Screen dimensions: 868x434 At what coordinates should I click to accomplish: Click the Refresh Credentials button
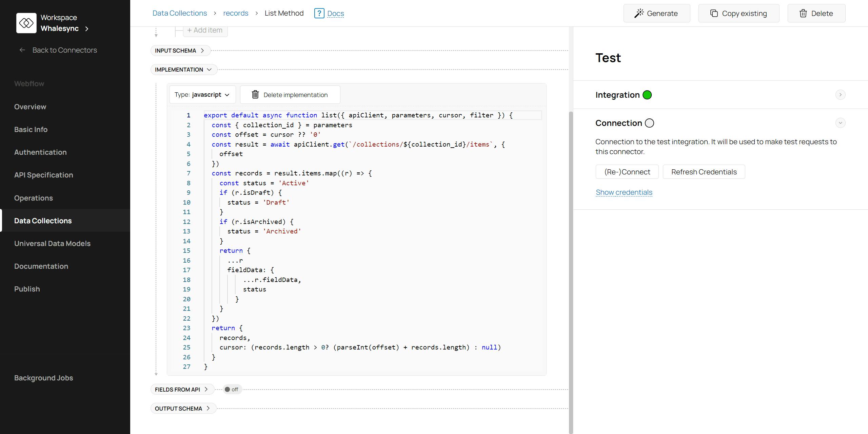704,172
